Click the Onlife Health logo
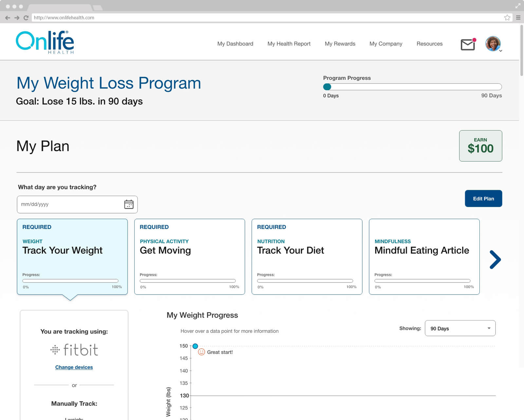 click(45, 42)
